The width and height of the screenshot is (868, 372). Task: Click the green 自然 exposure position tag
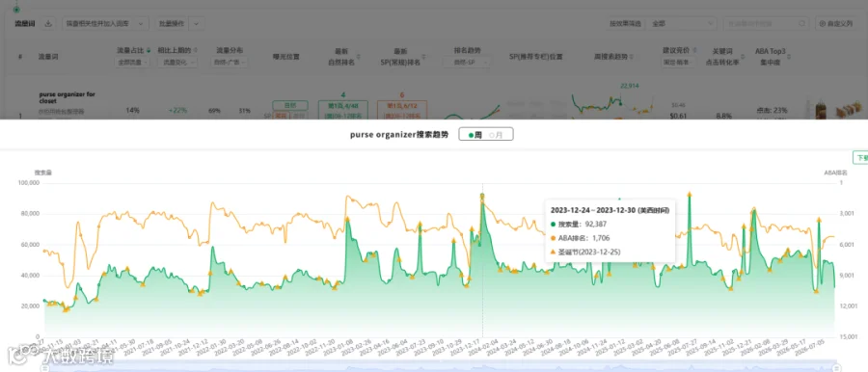coord(290,105)
